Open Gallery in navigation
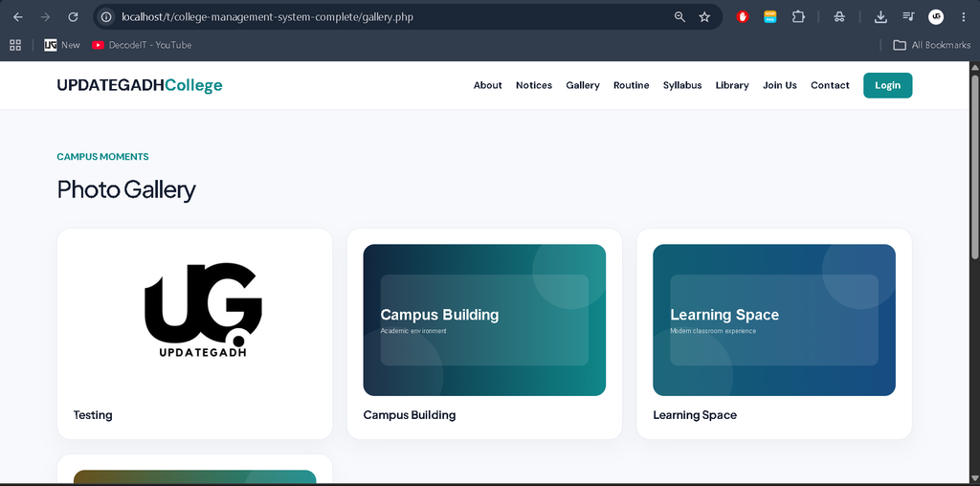980x486 pixels. tap(583, 85)
